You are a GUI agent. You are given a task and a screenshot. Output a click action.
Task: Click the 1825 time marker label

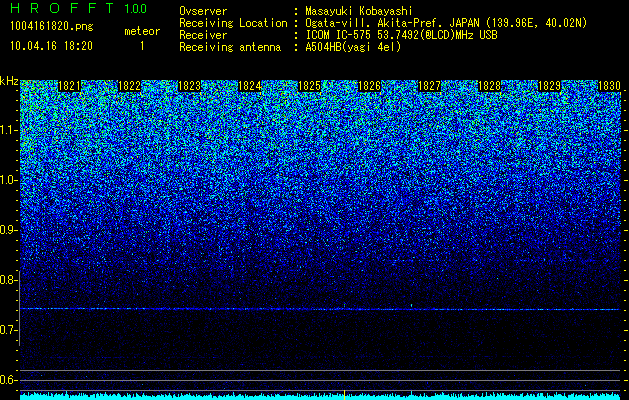309,86
